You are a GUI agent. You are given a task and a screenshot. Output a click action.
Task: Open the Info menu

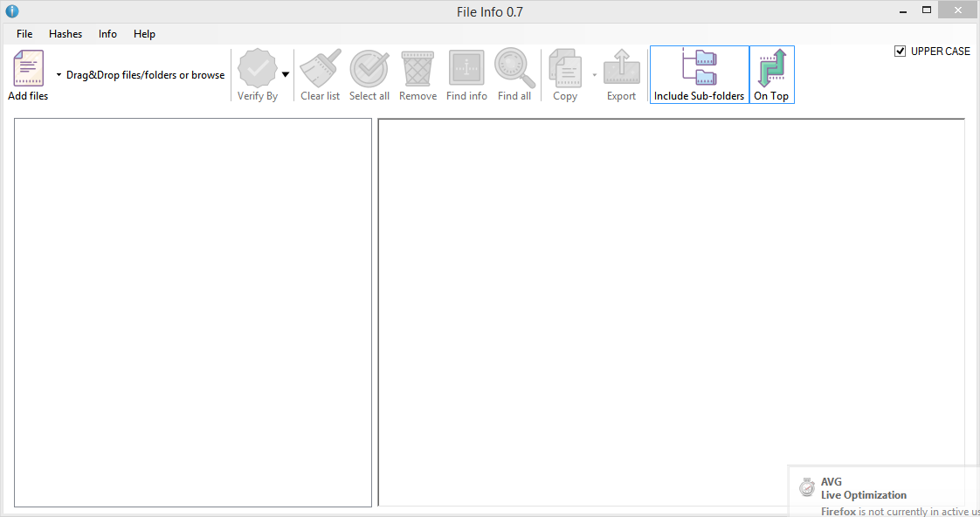107,34
